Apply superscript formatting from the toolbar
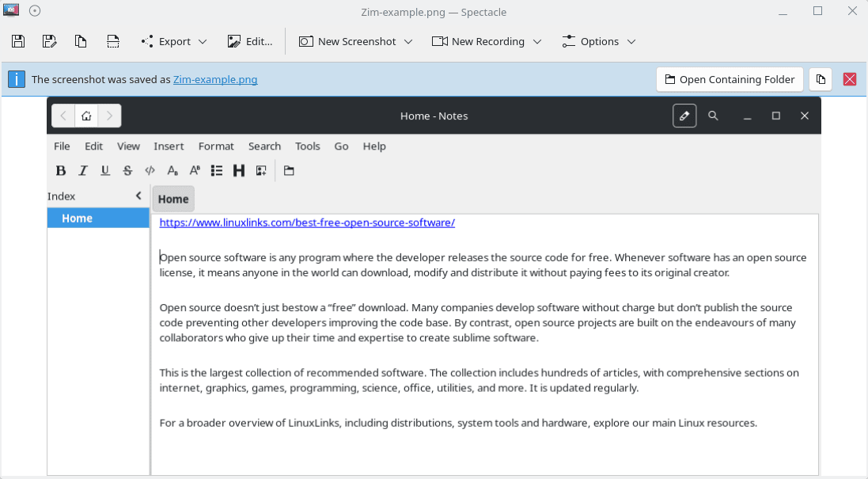The width and height of the screenshot is (868, 479). tap(195, 170)
